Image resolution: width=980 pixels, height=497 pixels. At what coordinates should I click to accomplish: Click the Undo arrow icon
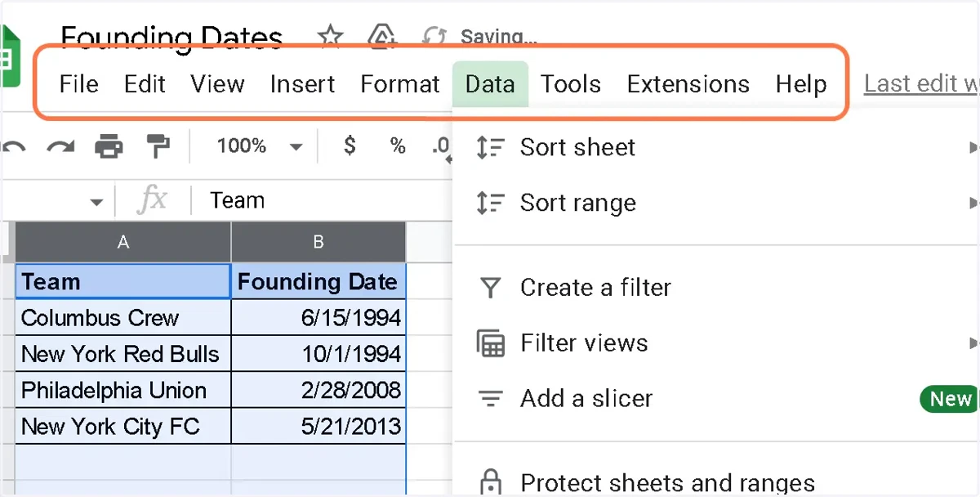click(13, 147)
